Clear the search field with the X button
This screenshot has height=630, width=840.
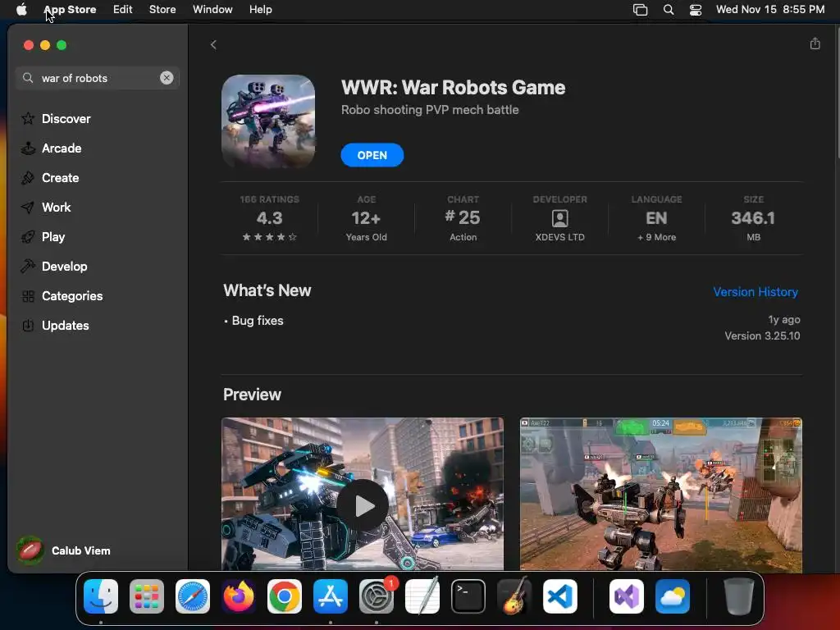pos(167,78)
